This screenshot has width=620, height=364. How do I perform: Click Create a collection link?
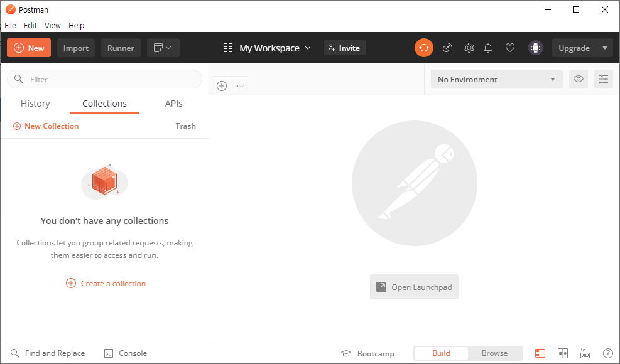(106, 284)
